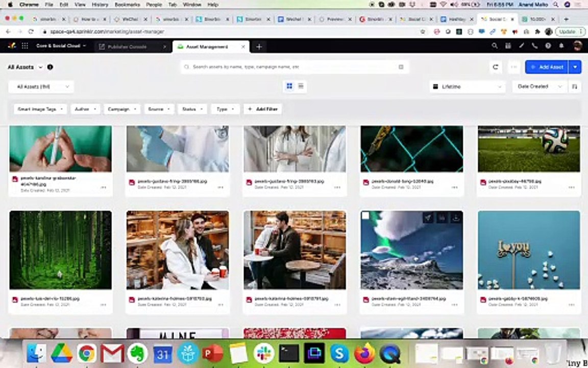Focus the asset search field
588x368 pixels.
tap(295, 67)
